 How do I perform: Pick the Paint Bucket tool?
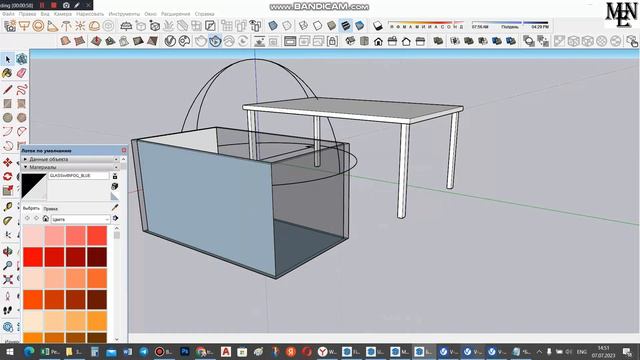point(7,73)
